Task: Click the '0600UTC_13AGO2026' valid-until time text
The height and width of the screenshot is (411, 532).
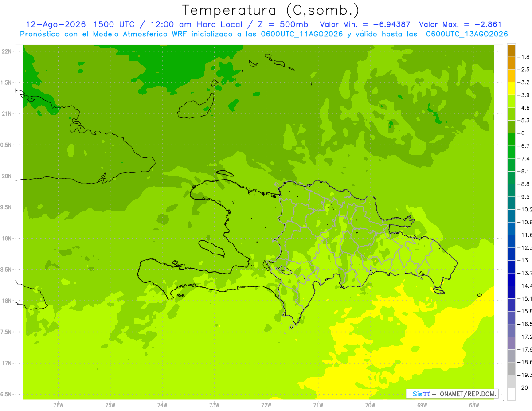Action: [x=467, y=34]
